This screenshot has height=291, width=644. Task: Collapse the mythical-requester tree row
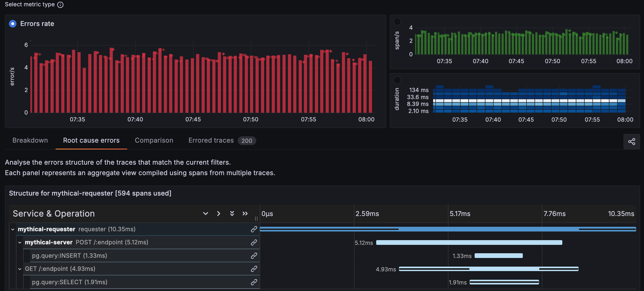coord(12,229)
